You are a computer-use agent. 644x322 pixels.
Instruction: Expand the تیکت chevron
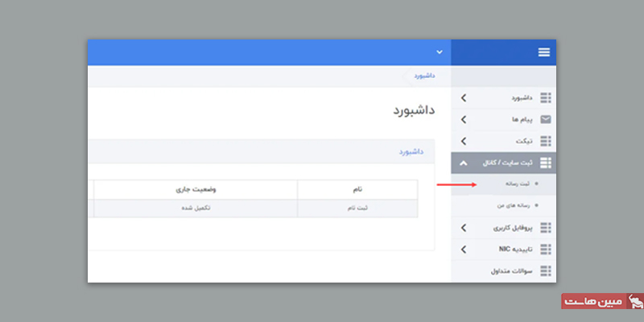coord(464,142)
